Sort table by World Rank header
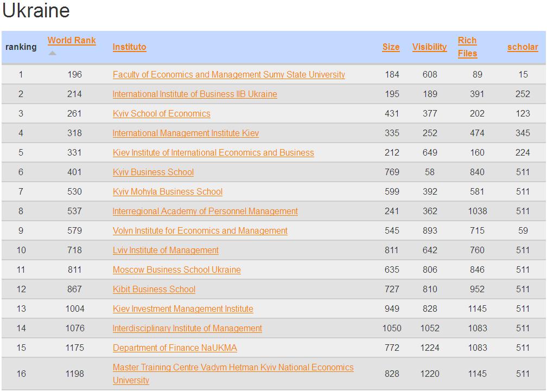 point(72,41)
